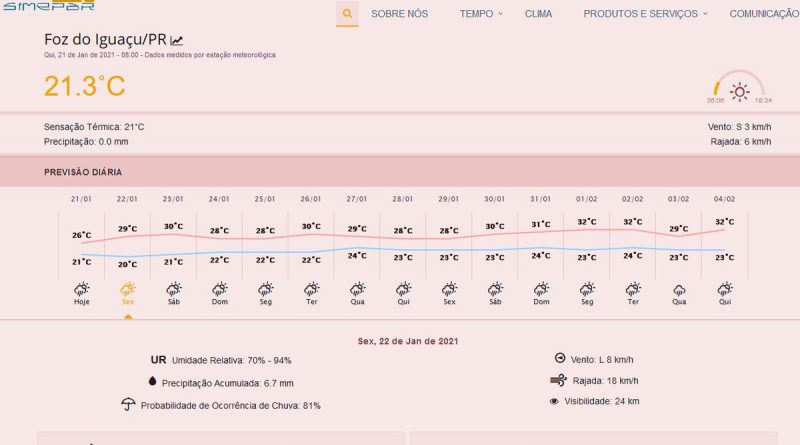Click the search magnifier icon
The image size is (800, 445).
pos(347,14)
